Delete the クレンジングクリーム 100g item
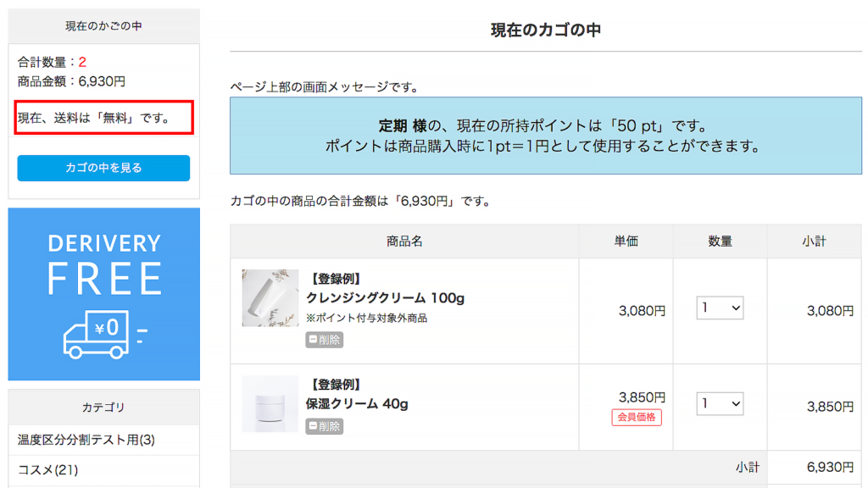 325,340
